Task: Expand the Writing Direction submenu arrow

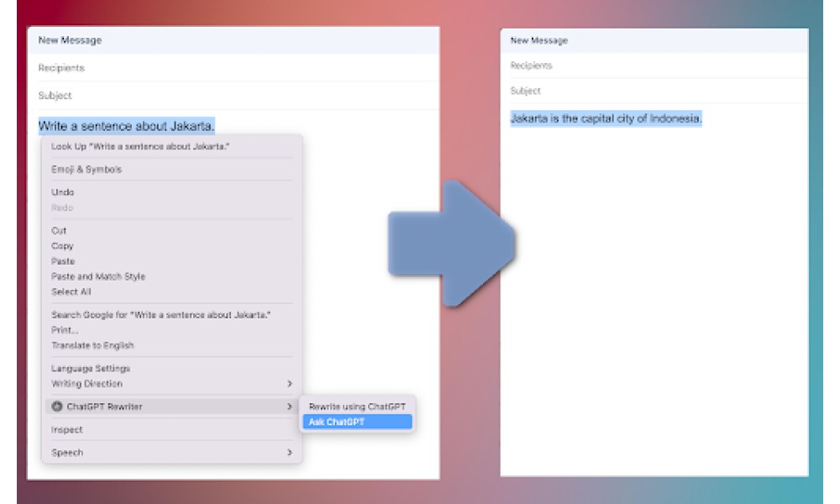Action: point(289,384)
